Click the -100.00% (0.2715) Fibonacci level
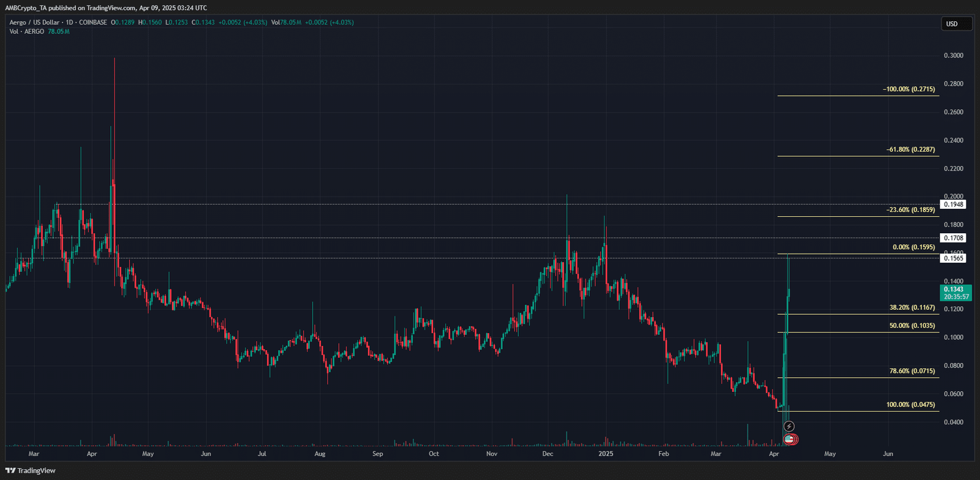980x480 pixels. [908, 89]
